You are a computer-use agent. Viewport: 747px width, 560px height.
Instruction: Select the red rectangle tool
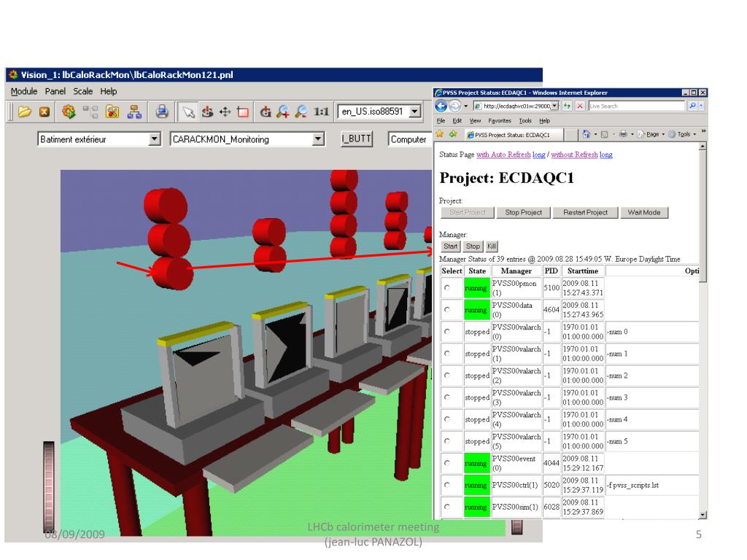[x=243, y=112]
